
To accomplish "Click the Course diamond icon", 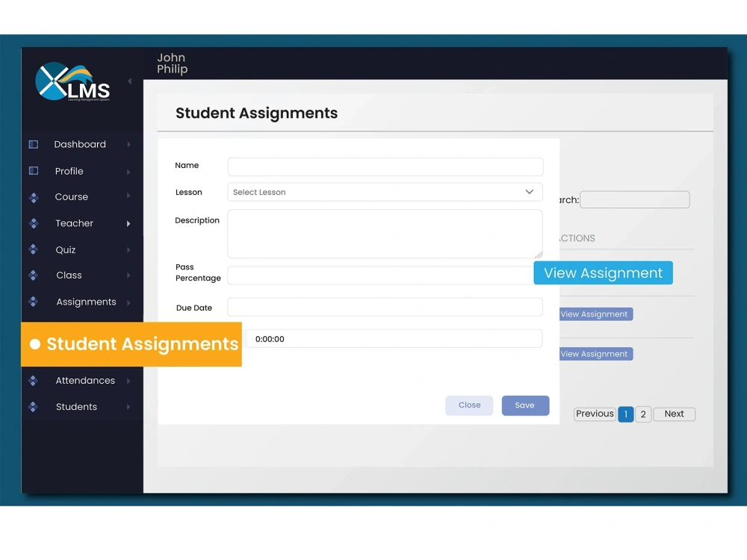I will point(34,197).
